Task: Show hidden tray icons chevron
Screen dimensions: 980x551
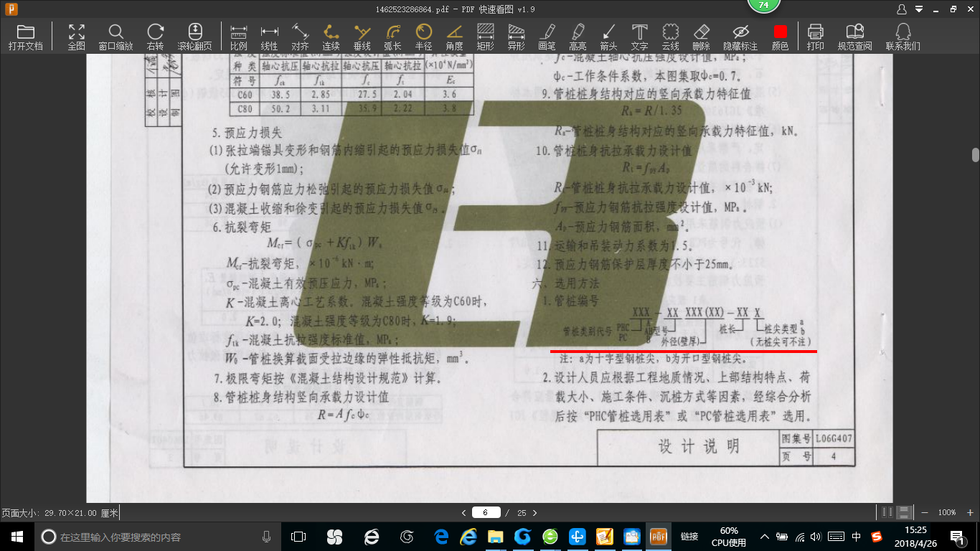Action: tap(765, 537)
